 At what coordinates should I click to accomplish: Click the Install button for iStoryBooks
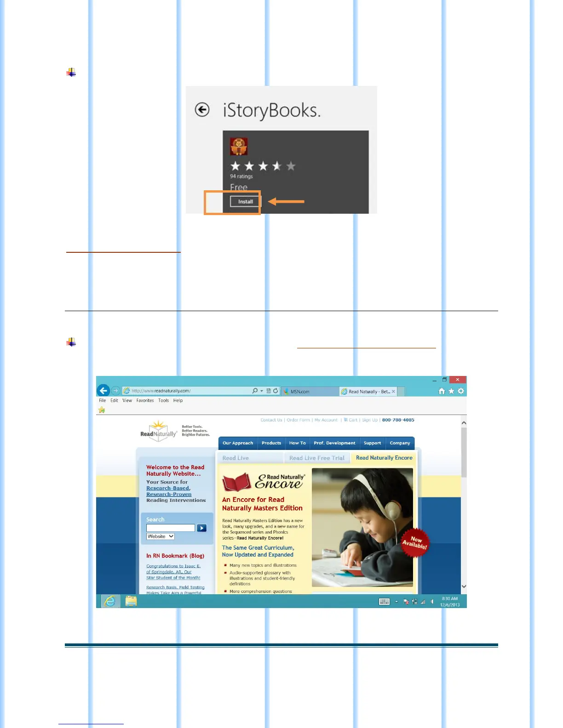click(245, 201)
